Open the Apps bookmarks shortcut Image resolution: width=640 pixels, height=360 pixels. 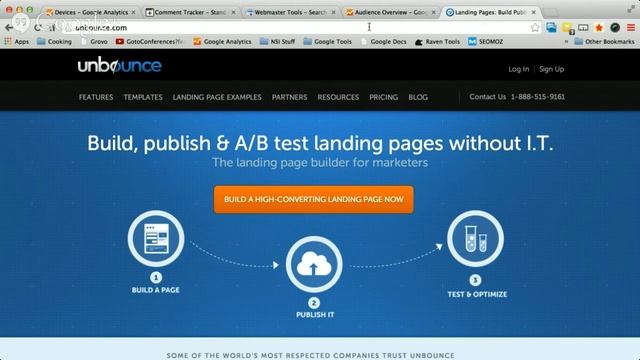pos(16,42)
